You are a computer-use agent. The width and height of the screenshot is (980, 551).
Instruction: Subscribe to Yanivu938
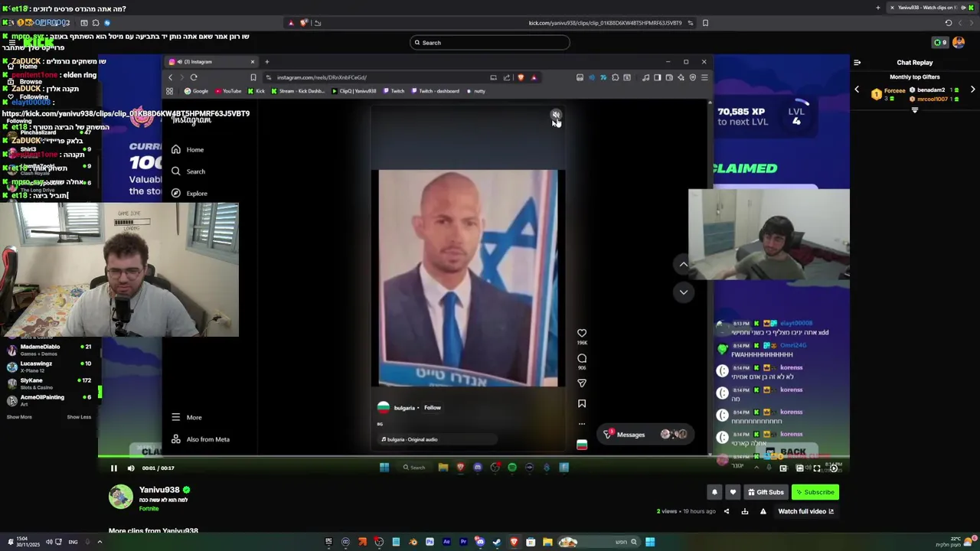pyautogui.click(x=815, y=492)
